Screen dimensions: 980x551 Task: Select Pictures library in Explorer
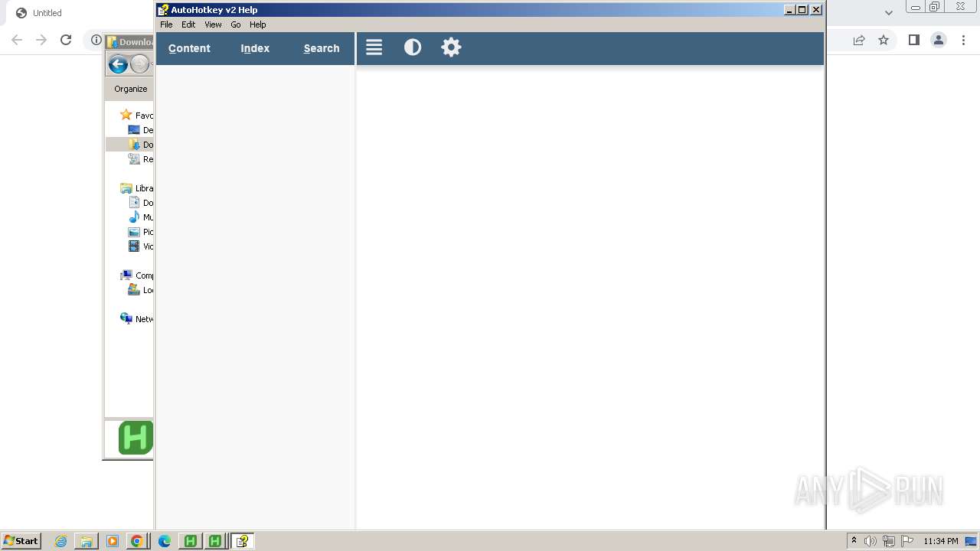pyautogui.click(x=134, y=232)
